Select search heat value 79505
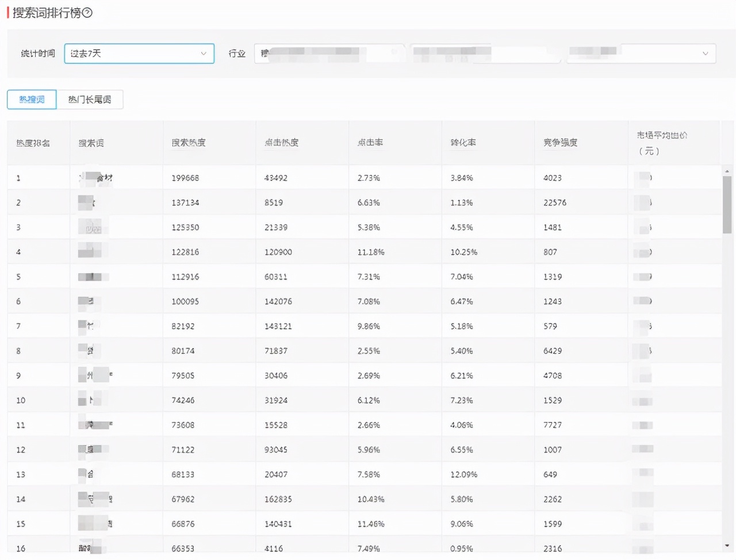Viewport: 736px width, 560px height. click(x=183, y=376)
